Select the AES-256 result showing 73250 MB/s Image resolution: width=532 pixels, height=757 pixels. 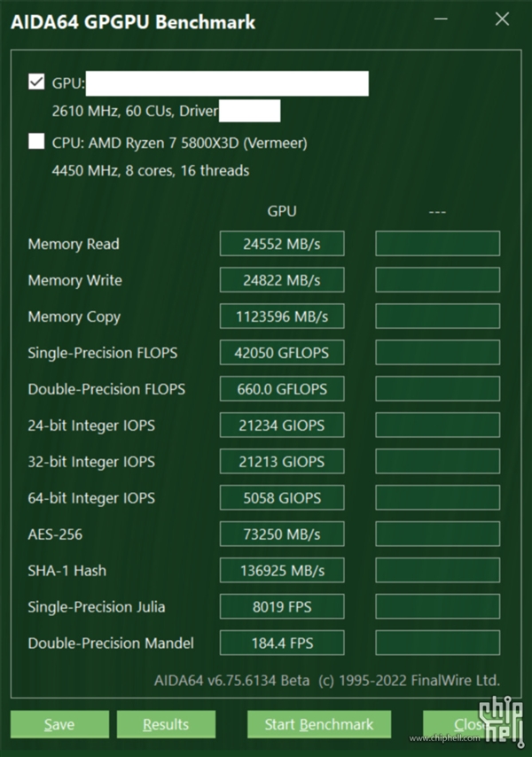(x=281, y=534)
